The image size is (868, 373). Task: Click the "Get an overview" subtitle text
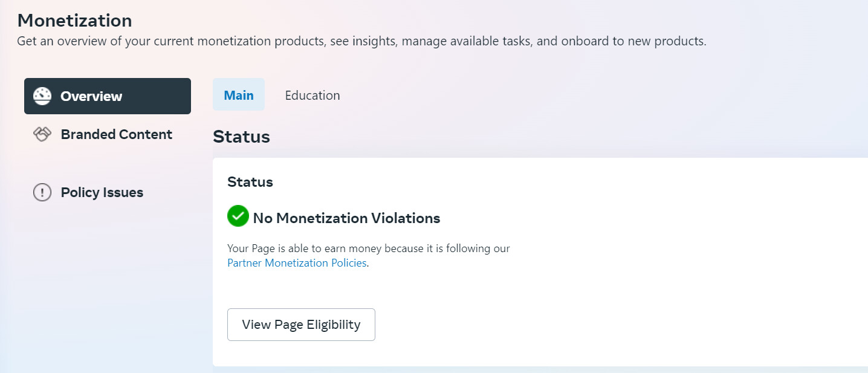pos(361,42)
